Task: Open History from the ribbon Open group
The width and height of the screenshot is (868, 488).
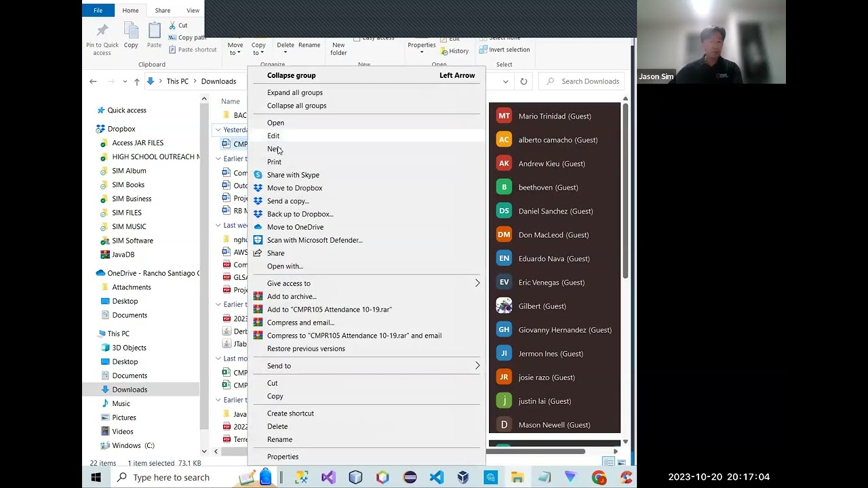Action: click(x=454, y=51)
